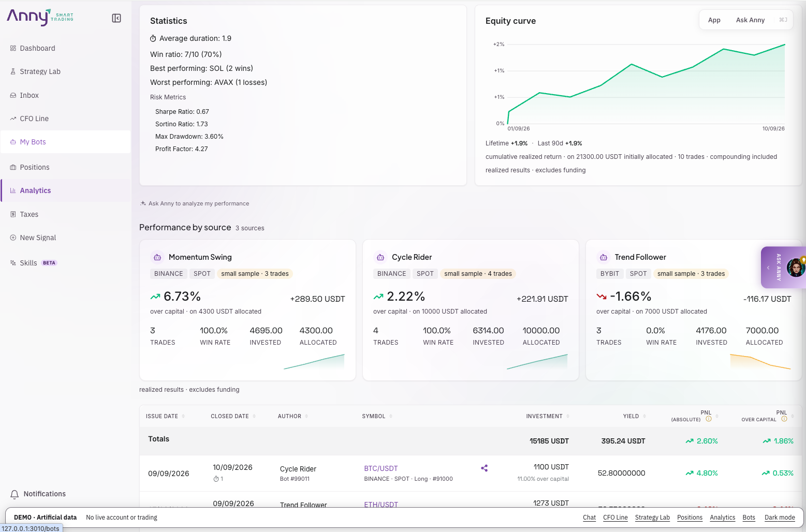Image resolution: width=806 pixels, height=532 pixels.
Task: Sort the table by Investment column
Action: 548,416
